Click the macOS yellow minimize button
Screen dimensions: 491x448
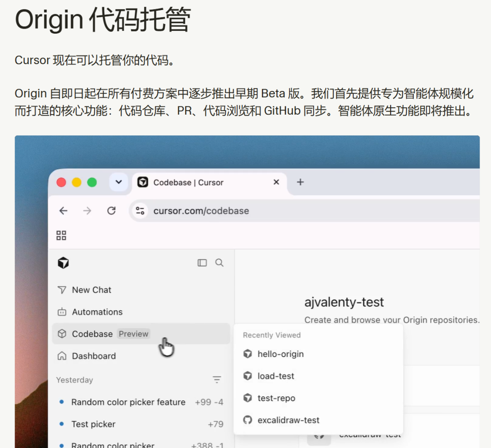77,182
